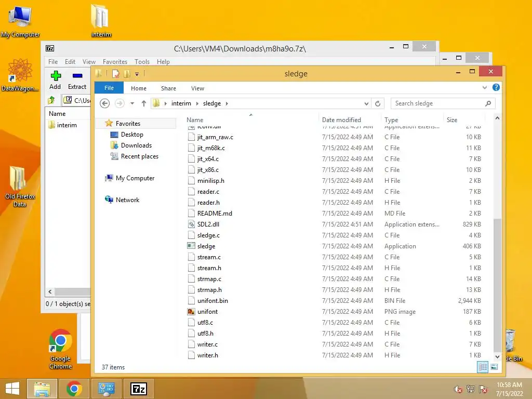The image size is (532, 399).
Task: Select the interim folder in 7-Zip
Action: (x=63, y=125)
